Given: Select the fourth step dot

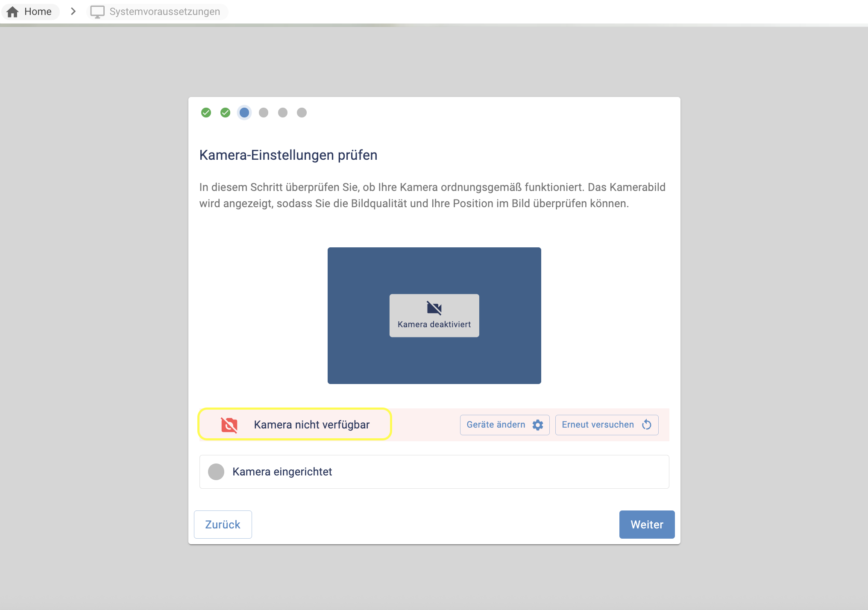Looking at the screenshot, I should tap(264, 112).
